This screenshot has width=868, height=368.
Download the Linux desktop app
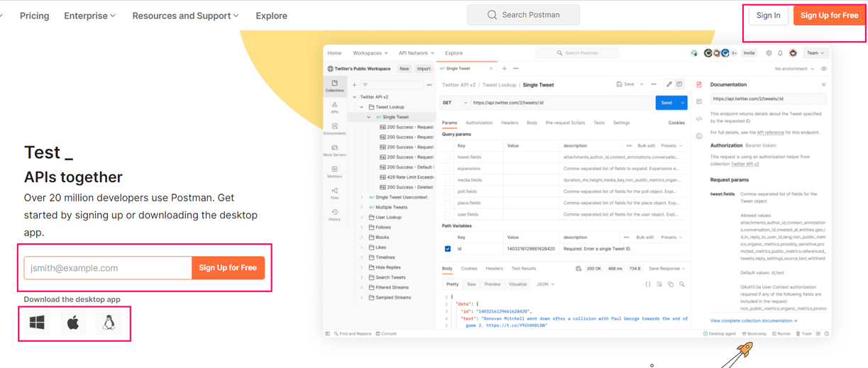[109, 323]
